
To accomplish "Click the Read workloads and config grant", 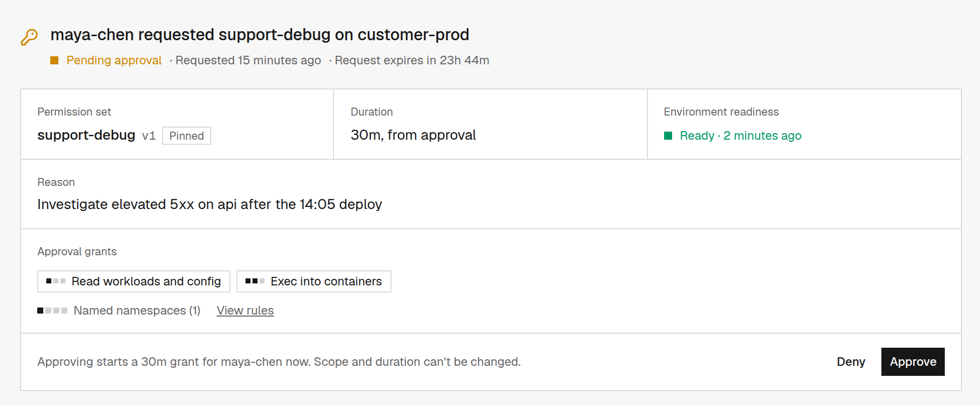I will (134, 281).
